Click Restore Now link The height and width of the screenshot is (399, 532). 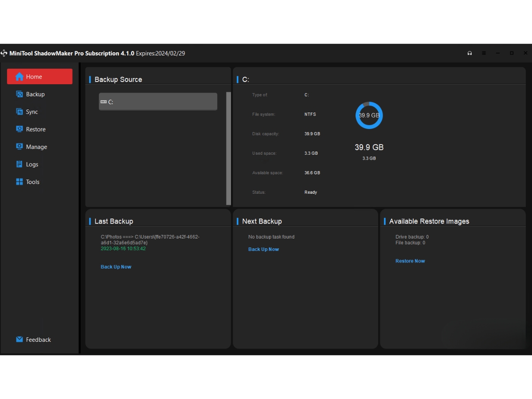(410, 261)
